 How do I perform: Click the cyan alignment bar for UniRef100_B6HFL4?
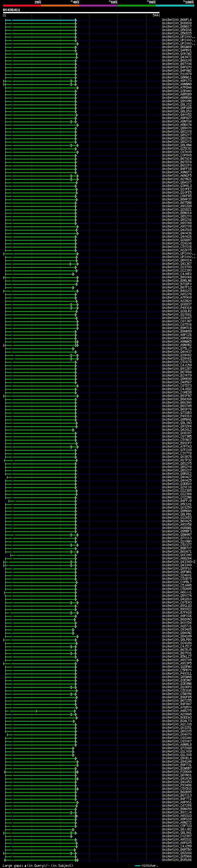point(40,20)
